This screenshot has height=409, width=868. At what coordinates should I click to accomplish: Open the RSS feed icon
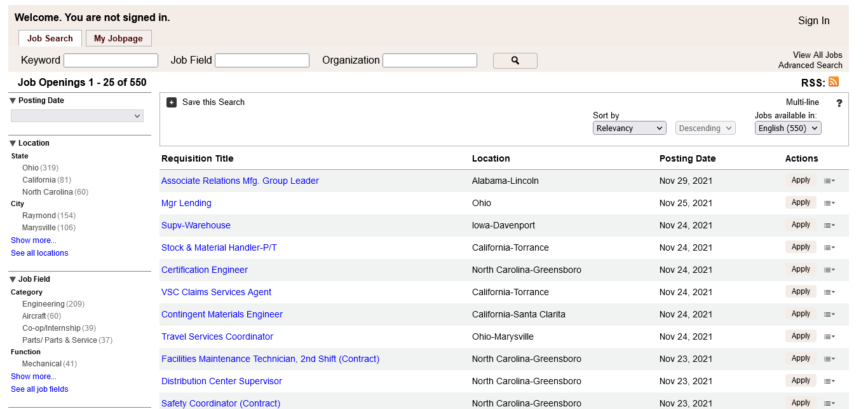click(834, 82)
